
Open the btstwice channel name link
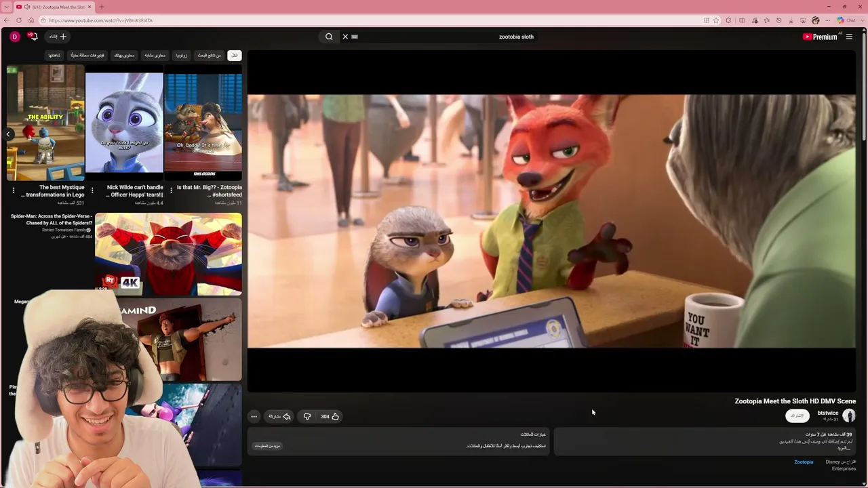pyautogui.click(x=828, y=413)
